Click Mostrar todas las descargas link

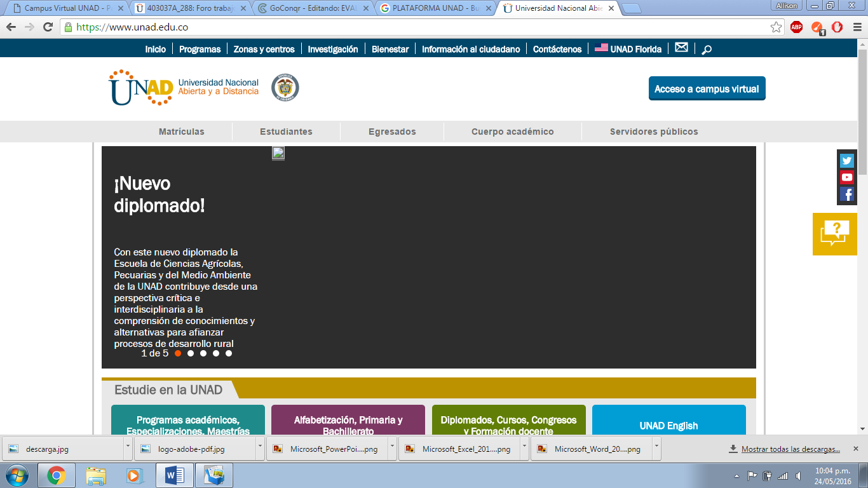790,449
